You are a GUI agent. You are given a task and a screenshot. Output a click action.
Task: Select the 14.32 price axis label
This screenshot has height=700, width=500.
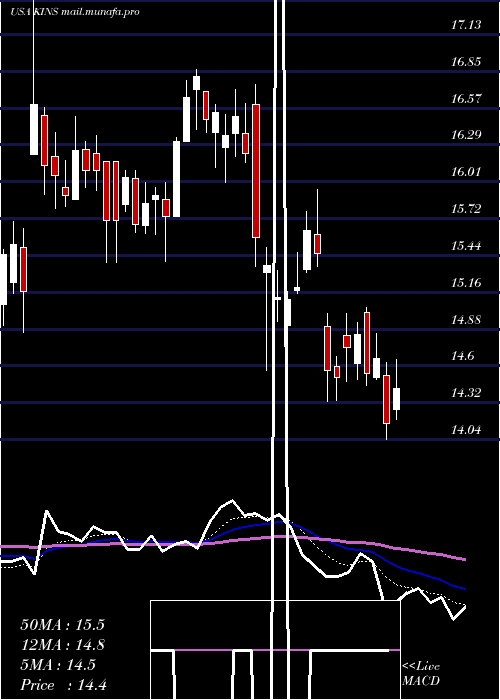(x=466, y=393)
